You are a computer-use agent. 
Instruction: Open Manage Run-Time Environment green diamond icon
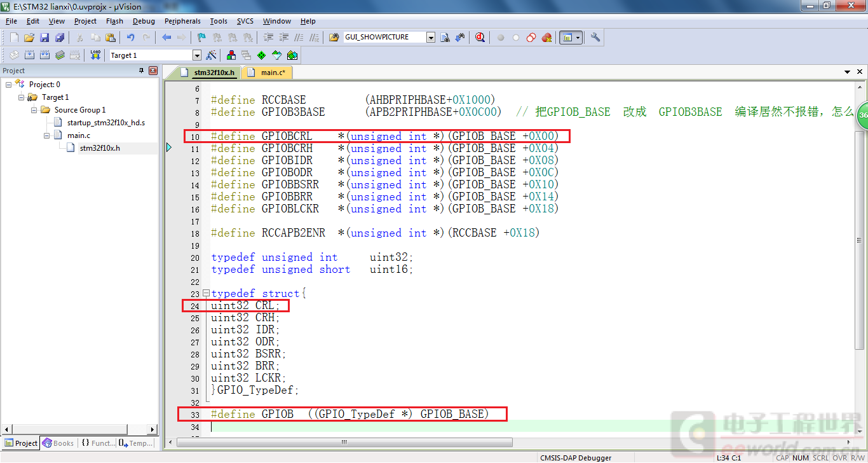click(261, 55)
